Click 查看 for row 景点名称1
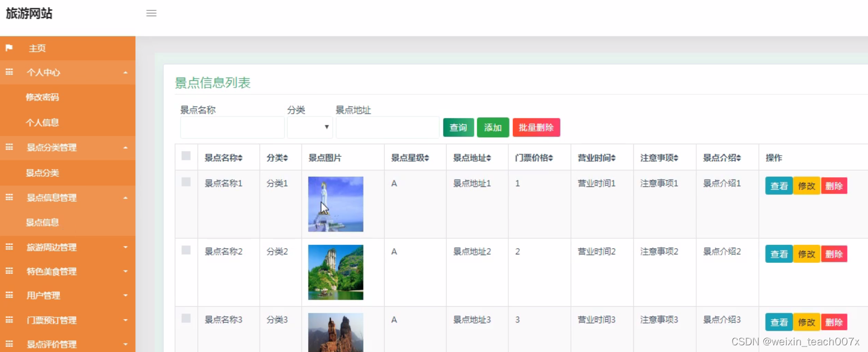This screenshot has width=868, height=352. pyautogui.click(x=779, y=186)
